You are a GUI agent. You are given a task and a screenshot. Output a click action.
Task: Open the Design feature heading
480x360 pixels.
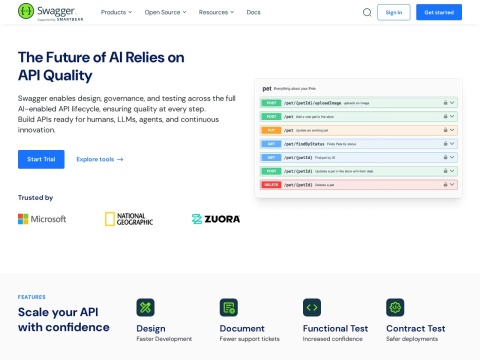[x=151, y=329]
